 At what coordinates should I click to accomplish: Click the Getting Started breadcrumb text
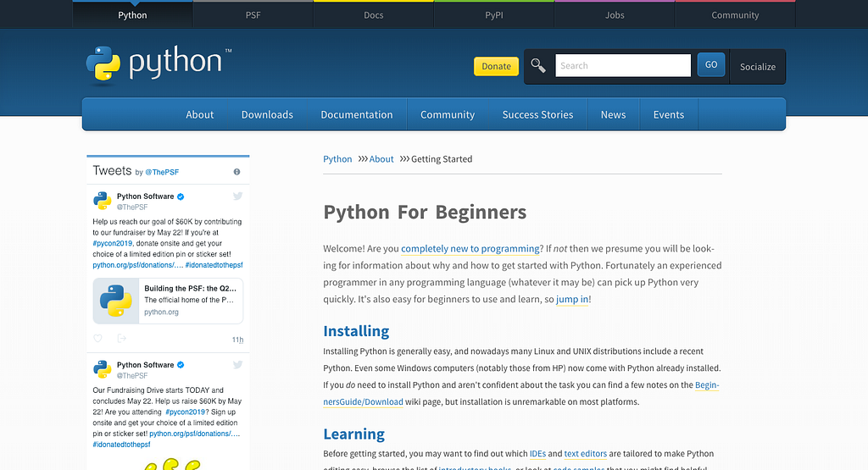coord(442,159)
